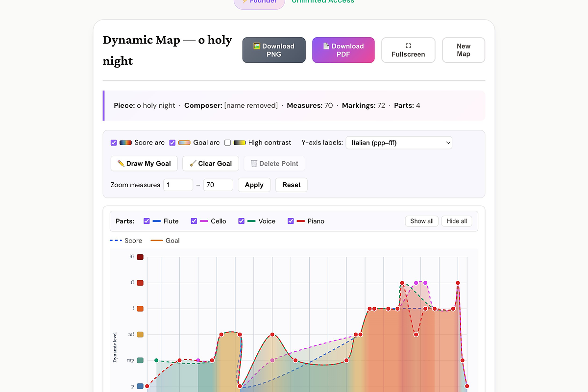Click 'Measures: 70' in the info bar
The height and width of the screenshot is (392, 588).
(x=310, y=105)
